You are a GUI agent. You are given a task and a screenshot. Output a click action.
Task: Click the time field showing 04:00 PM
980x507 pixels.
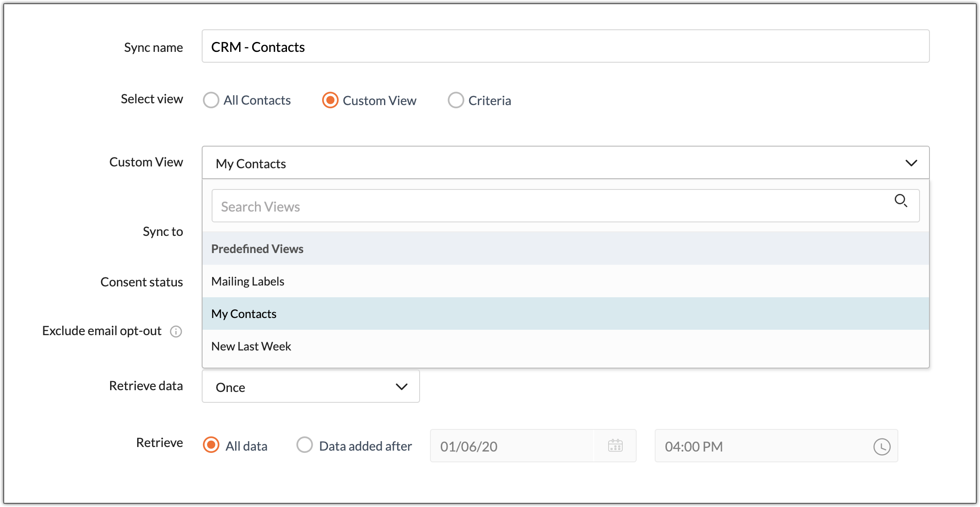(744, 446)
